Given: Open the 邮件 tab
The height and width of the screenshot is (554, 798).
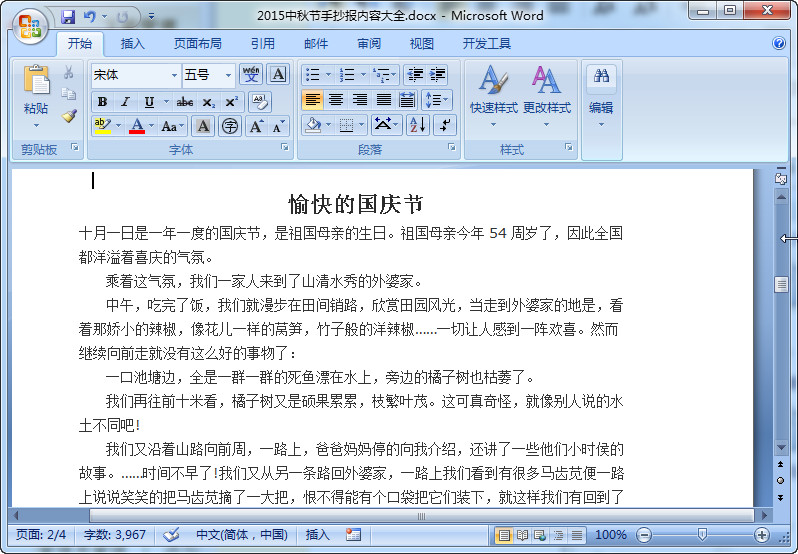Looking at the screenshot, I should tap(316, 44).
